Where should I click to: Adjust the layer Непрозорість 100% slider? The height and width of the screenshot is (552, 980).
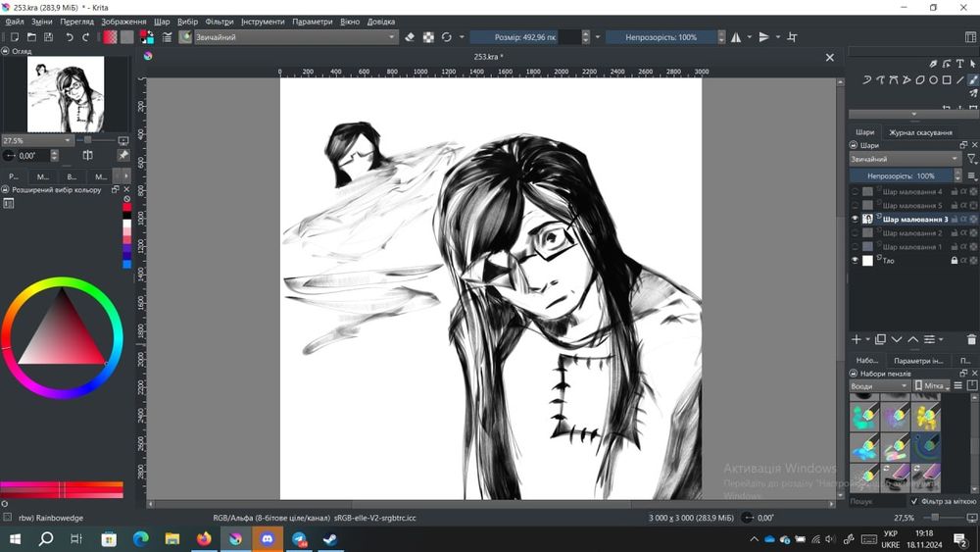point(905,176)
